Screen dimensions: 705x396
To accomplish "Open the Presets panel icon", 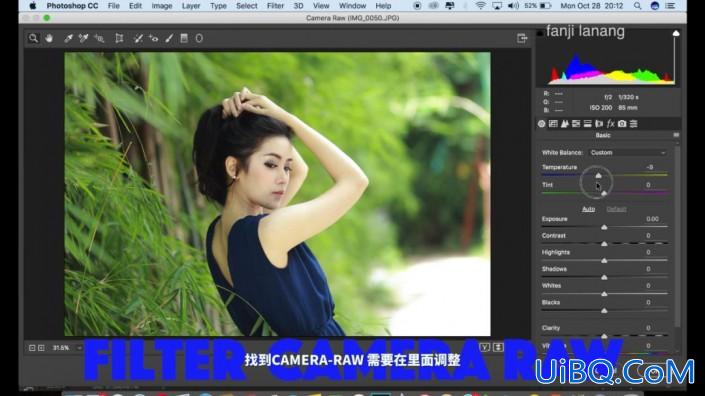I will click(634, 124).
